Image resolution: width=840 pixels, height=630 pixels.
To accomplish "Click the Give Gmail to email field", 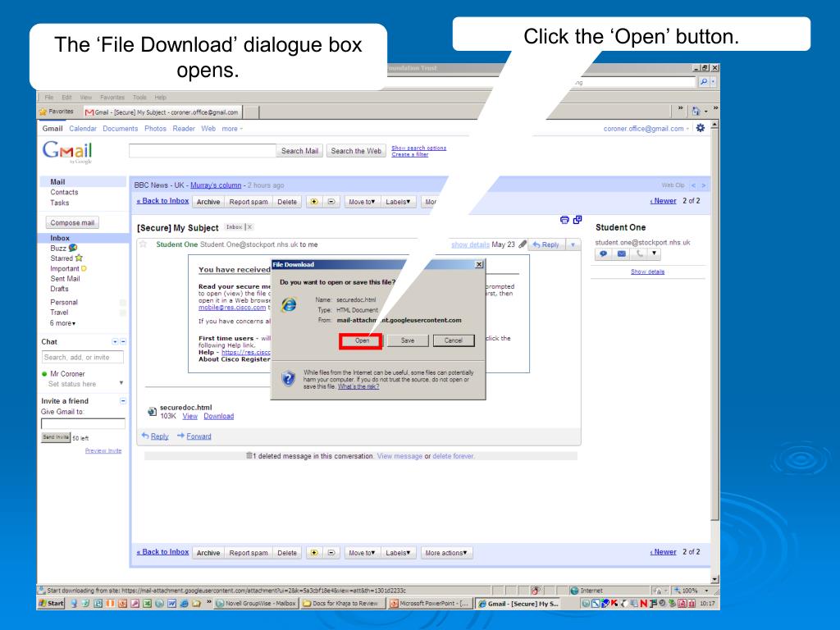I will coord(83,424).
